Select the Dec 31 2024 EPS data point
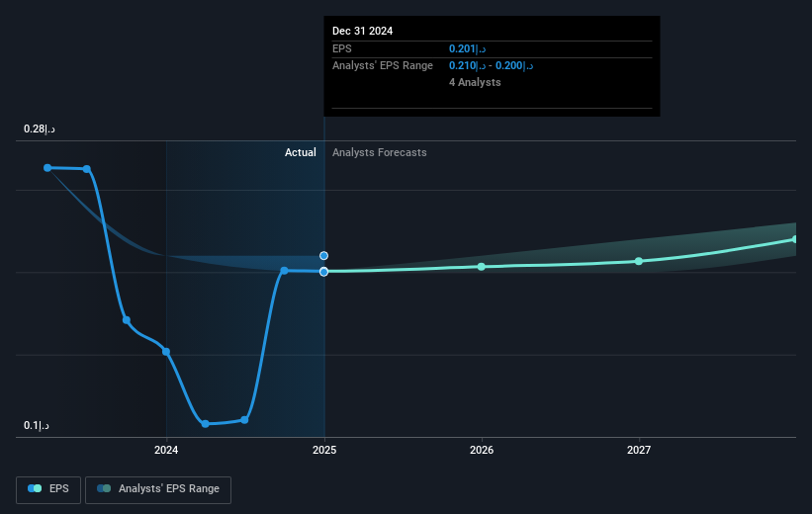Image resolution: width=812 pixels, height=514 pixels. [323, 272]
